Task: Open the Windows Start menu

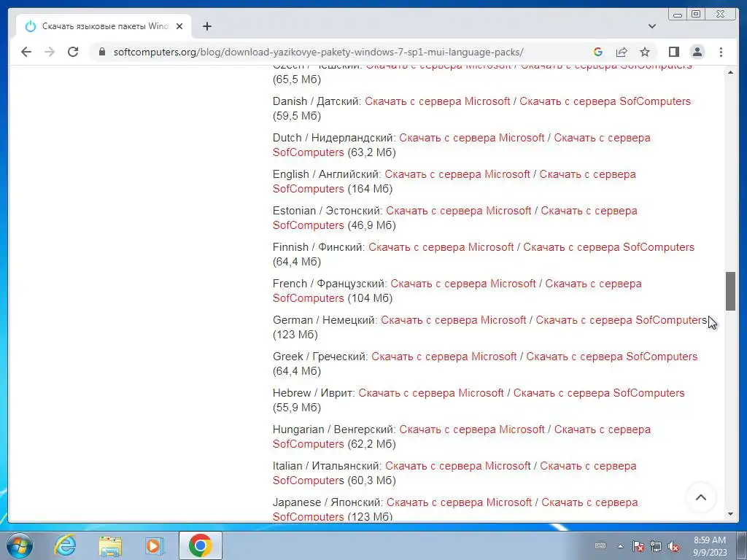Action: (20, 545)
